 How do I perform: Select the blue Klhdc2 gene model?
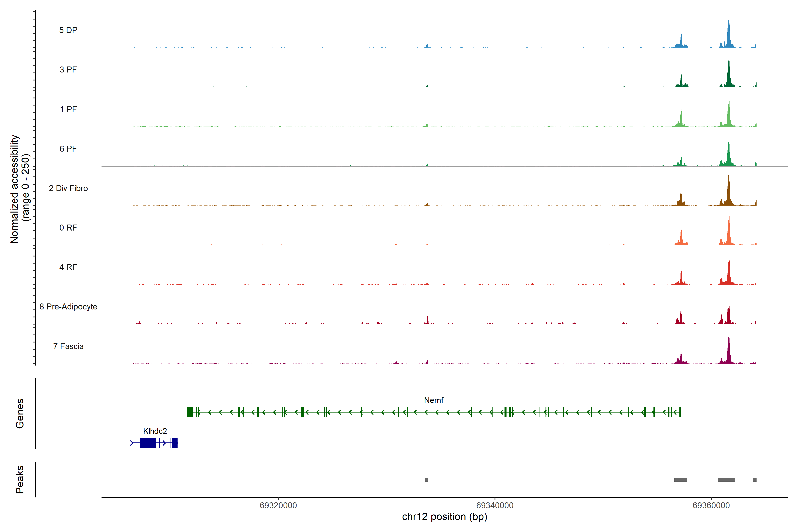pos(148,443)
